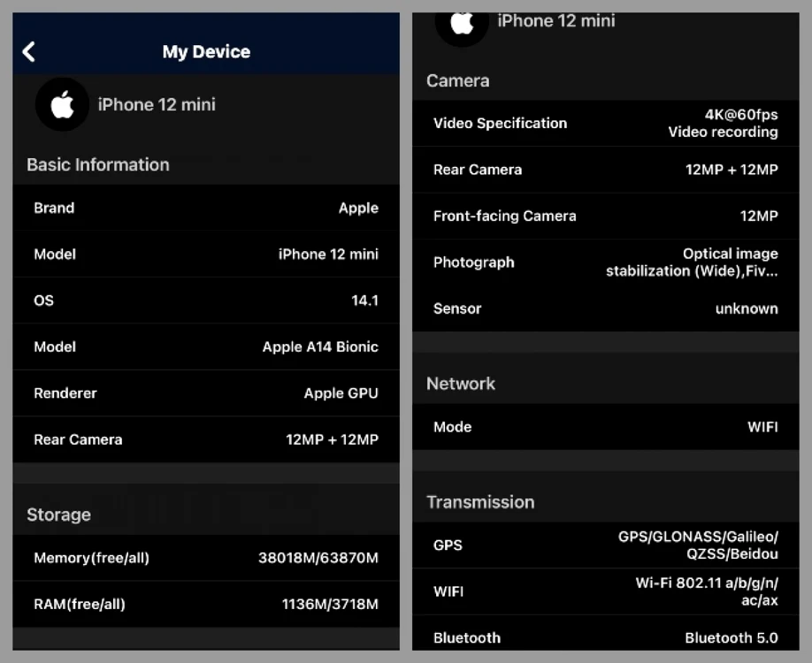
Task: Tap the Apple logo beside iPhone 12 mini in left screen
Action: click(x=62, y=104)
